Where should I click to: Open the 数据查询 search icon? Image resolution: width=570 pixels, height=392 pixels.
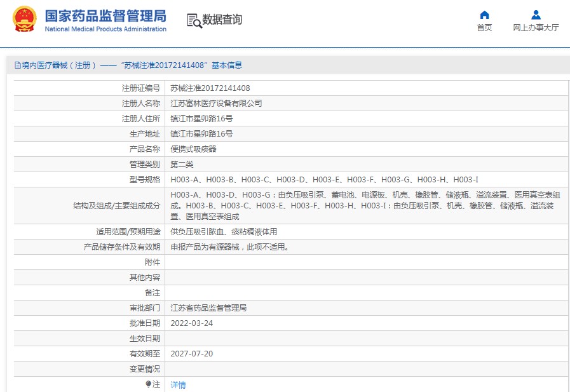(x=194, y=21)
